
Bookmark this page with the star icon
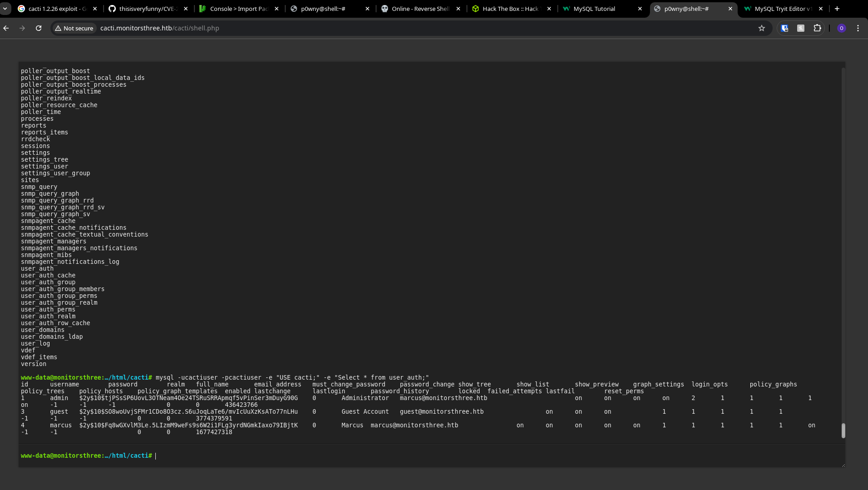point(762,28)
